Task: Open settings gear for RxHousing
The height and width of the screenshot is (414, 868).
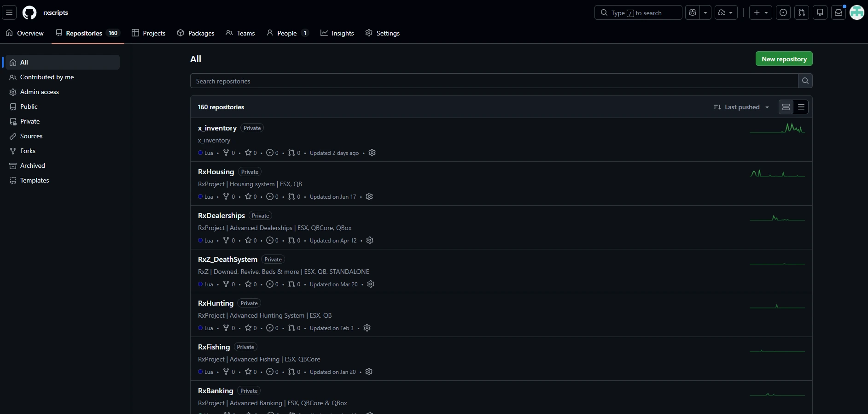Action: [369, 196]
